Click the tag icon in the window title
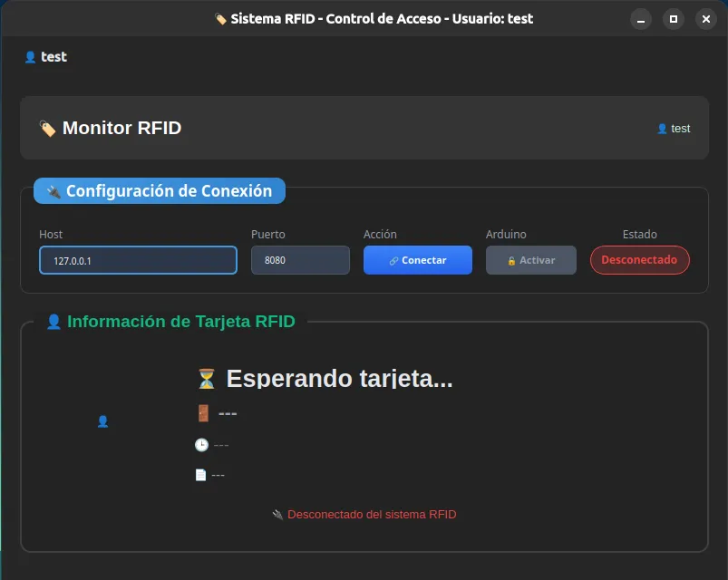Screen dimensions: 728x580 click(220, 19)
